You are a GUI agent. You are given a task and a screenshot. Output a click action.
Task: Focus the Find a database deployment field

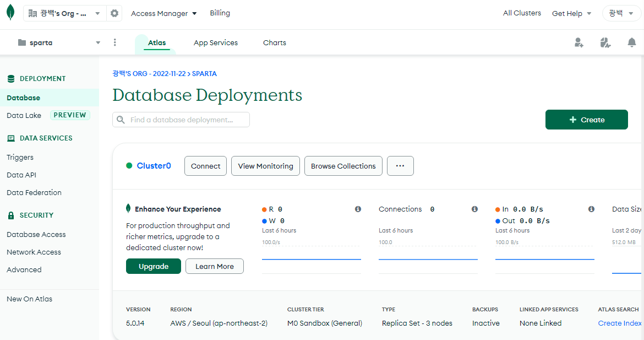coord(181,120)
